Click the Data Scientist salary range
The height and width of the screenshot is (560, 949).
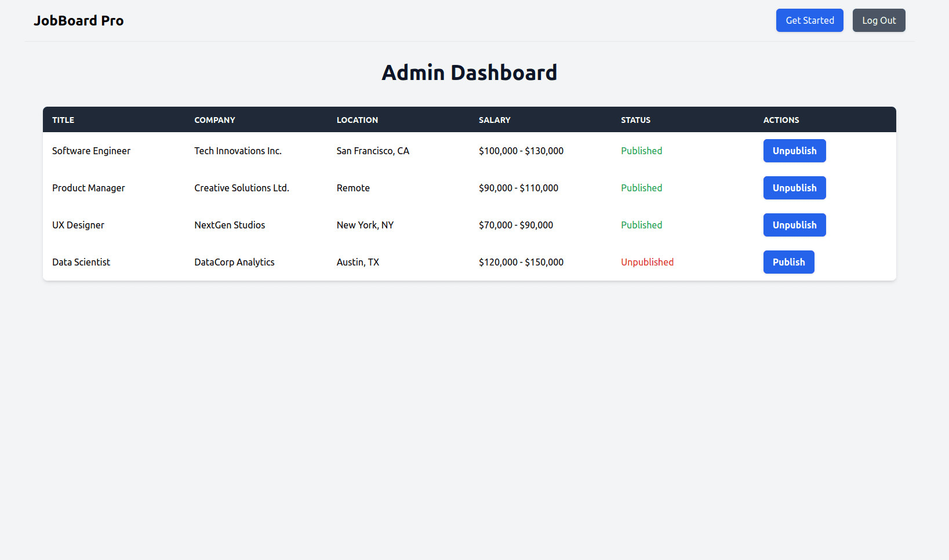click(x=521, y=262)
